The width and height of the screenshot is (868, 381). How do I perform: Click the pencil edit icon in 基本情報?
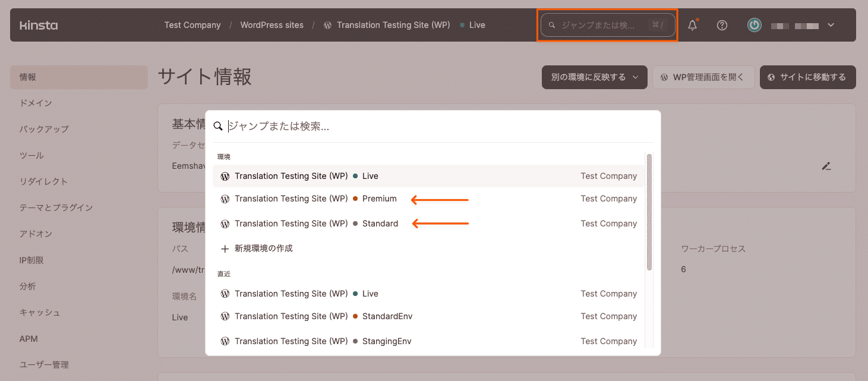[826, 166]
